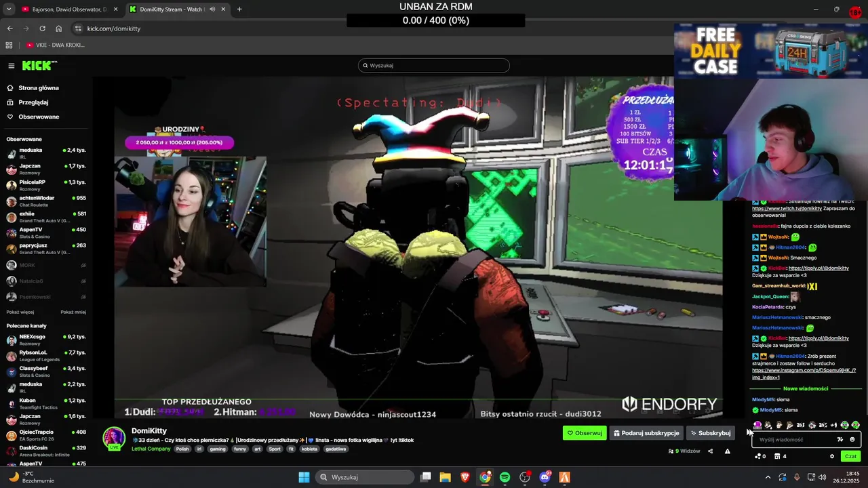Open the twitch.tv/domikitty link in chat
The image size is (868, 488).
pos(787,208)
